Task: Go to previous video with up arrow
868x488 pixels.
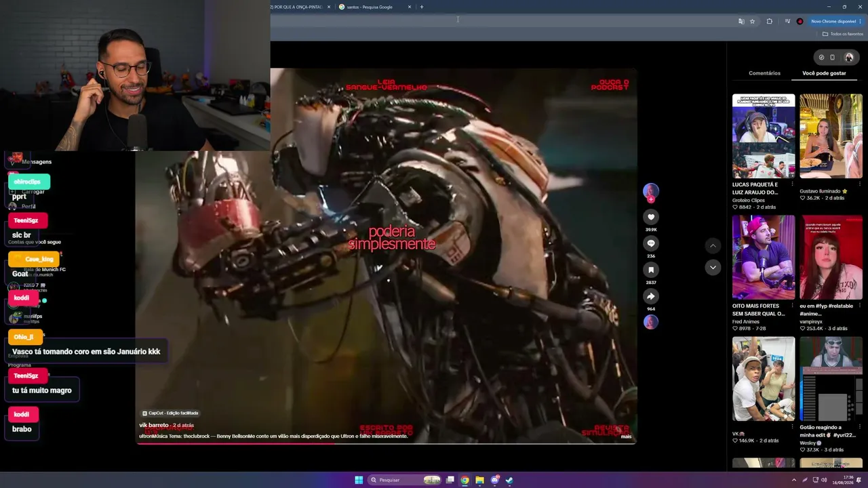Action: point(713,245)
